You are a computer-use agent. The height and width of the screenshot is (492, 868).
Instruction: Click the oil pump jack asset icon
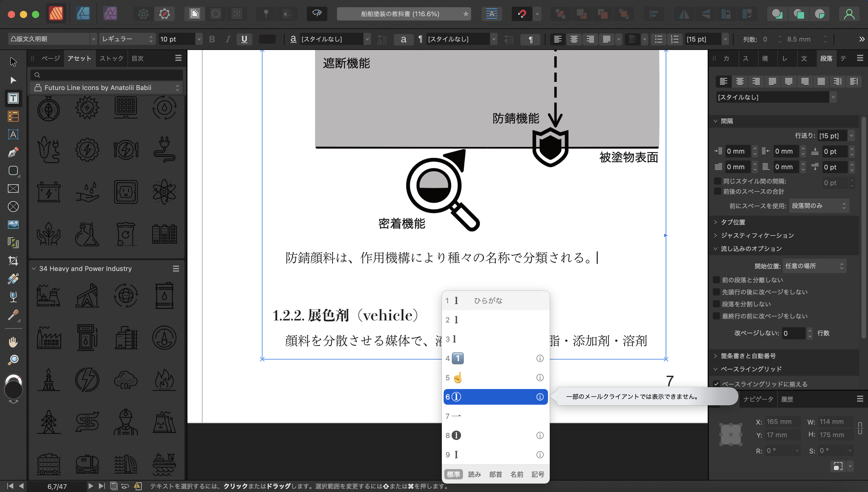point(87,295)
